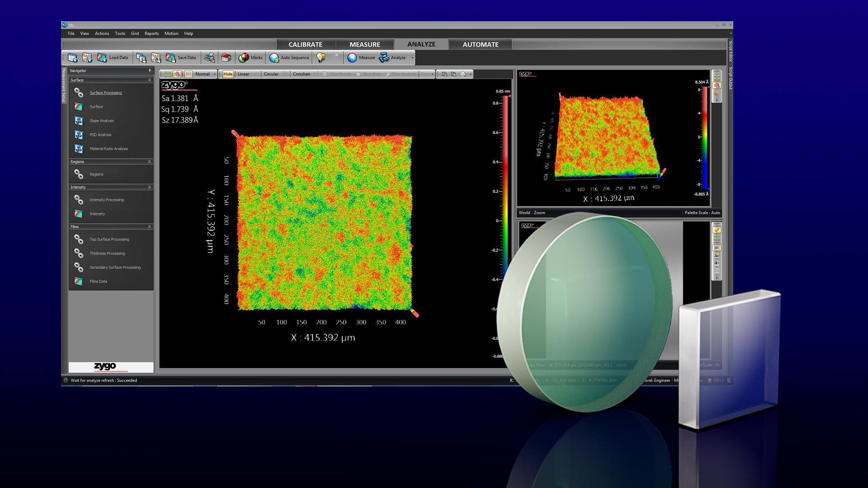Select the Circular slice tool

271,74
